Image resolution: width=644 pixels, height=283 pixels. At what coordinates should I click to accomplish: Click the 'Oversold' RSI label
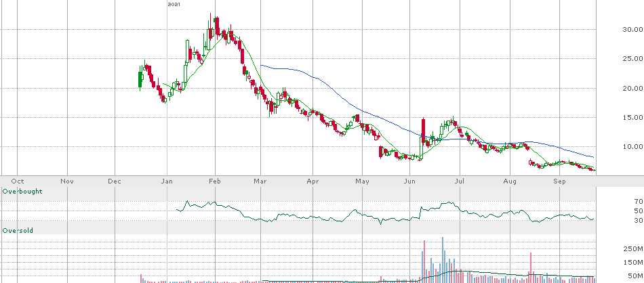pos(18,231)
